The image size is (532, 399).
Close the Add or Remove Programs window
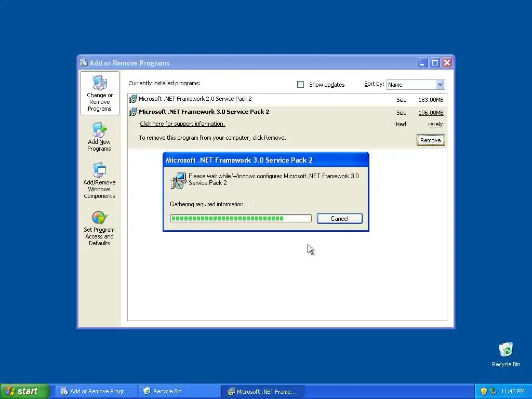point(447,63)
